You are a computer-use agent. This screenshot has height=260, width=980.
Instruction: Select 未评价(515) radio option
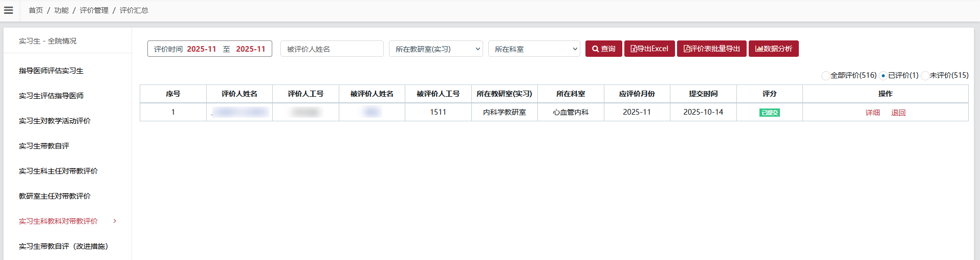tap(925, 76)
